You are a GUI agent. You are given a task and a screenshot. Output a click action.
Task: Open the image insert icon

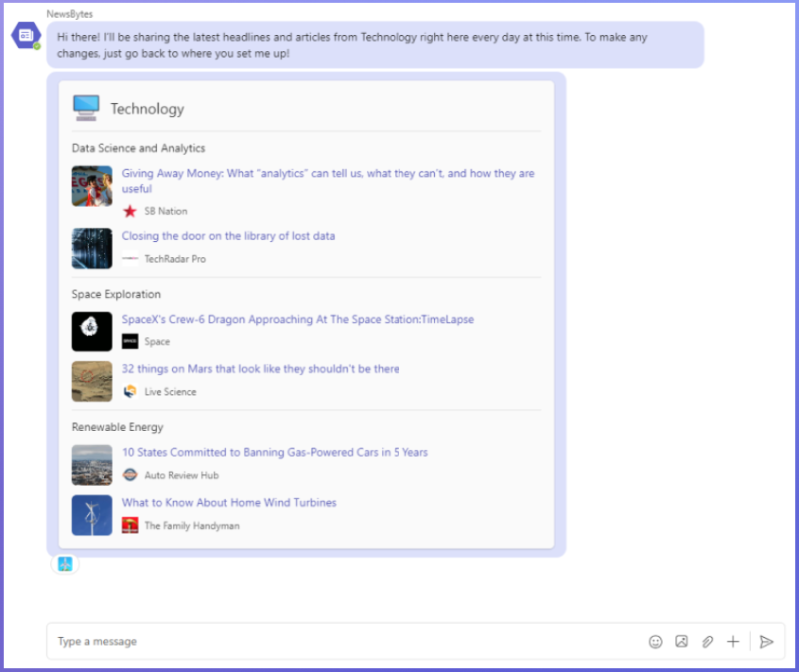click(681, 641)
